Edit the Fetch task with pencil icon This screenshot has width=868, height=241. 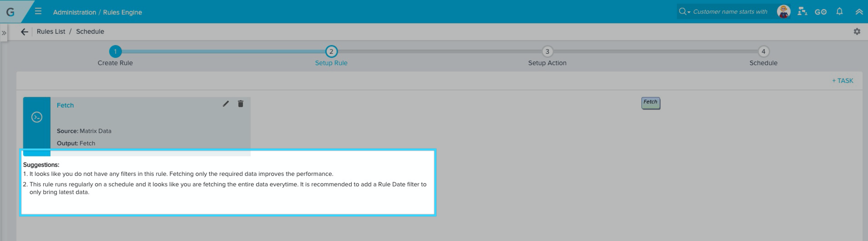(226, 104)
